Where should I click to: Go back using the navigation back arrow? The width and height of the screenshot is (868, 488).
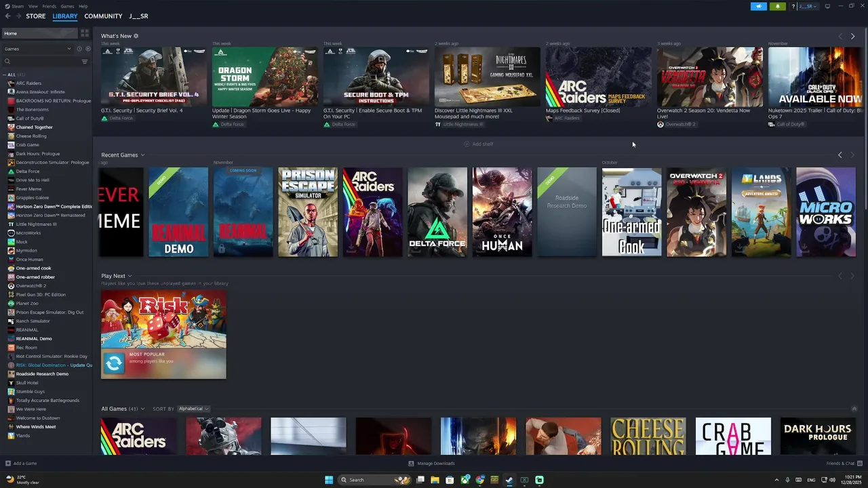7,16
